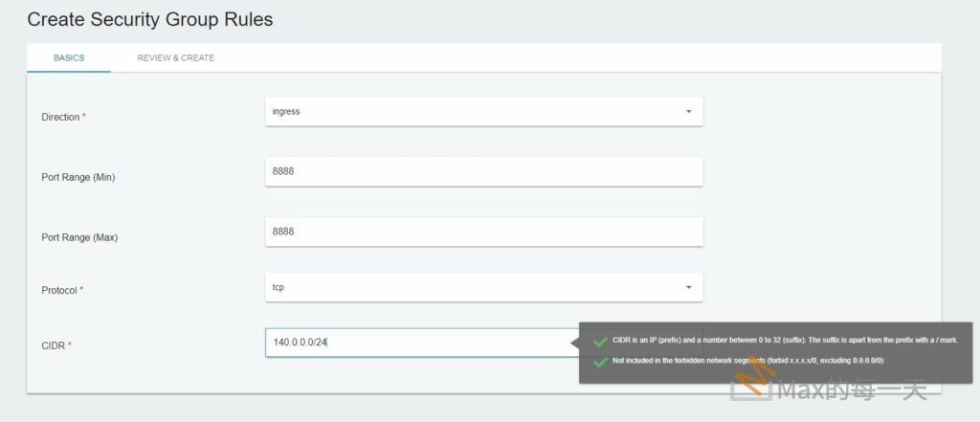Focus the Port Range (Min) input
The height and width of the screenshot is (422, 980).
[483, 172]
